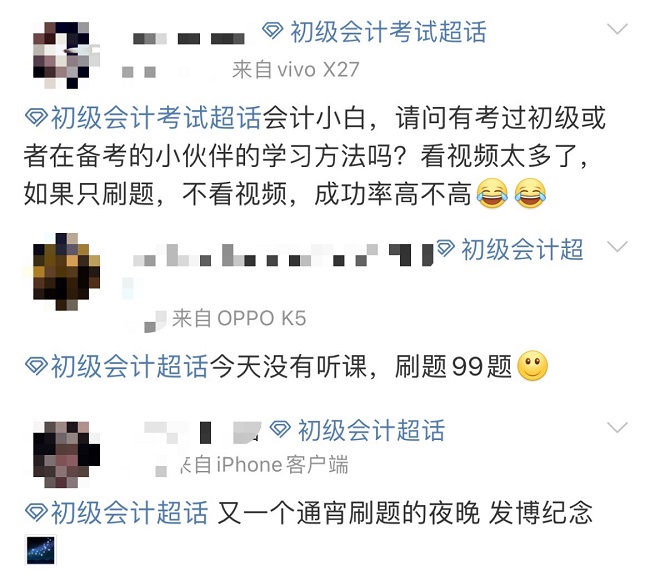Click the diamond icon starting first post's body text
Viewport: 650px width, 577px height.
(36, 117)
